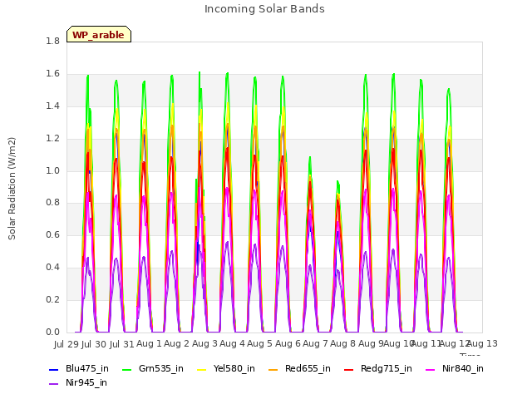The height and width of the screenshot is (399, 532).
Task: Click the blue Blu475_in legend color marker
Action: click(53, 369)
